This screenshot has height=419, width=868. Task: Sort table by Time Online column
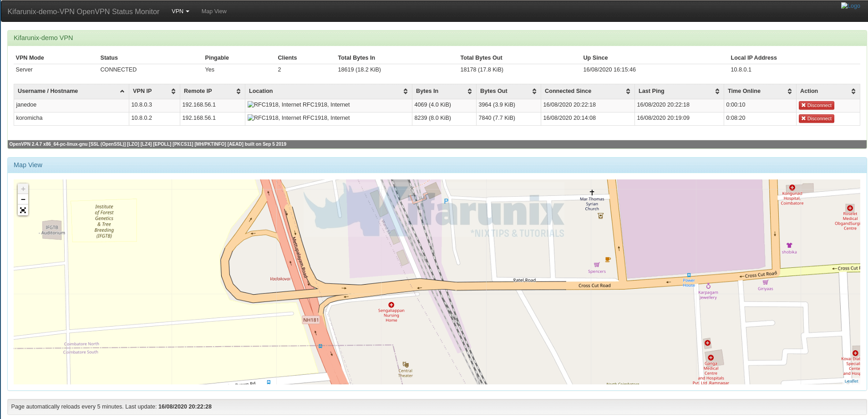(x=760, y=91)
